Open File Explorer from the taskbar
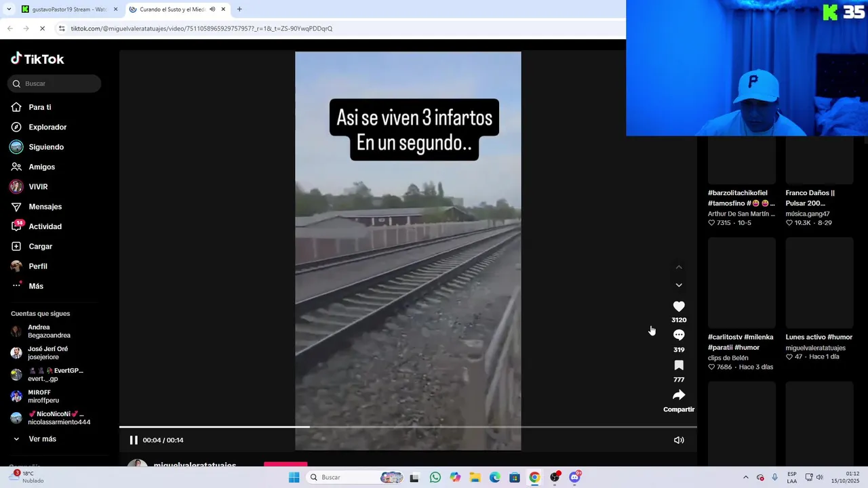The width and height of the screenshot is (868, 488). [x=475, y=477]
